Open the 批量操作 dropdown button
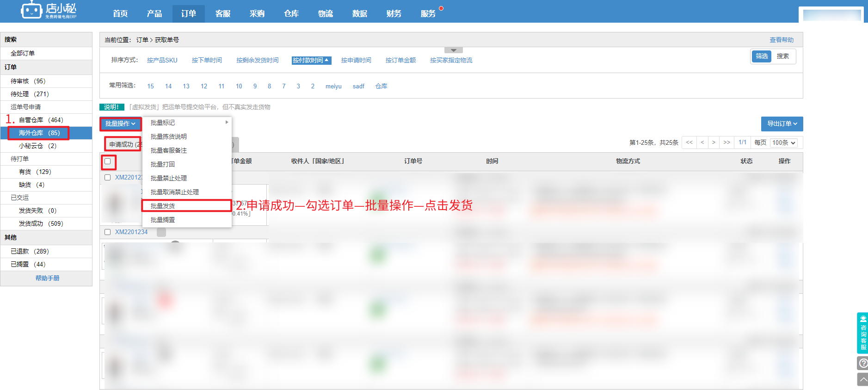This screenshot has height=390, width=868. click(x=120, y=124)
